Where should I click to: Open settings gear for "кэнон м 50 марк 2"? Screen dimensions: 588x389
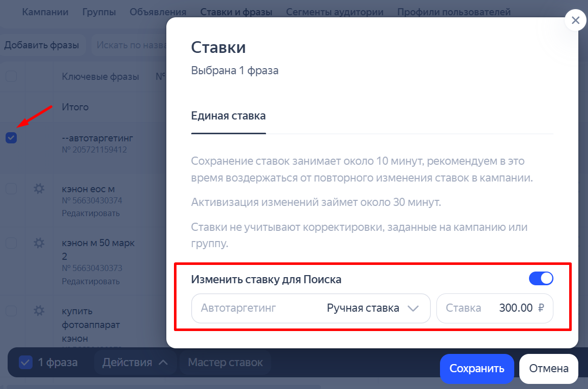38,243
